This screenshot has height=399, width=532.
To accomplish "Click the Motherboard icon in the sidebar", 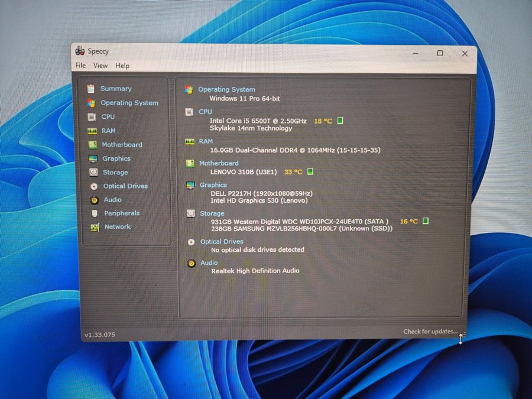I will pos(92,145).
